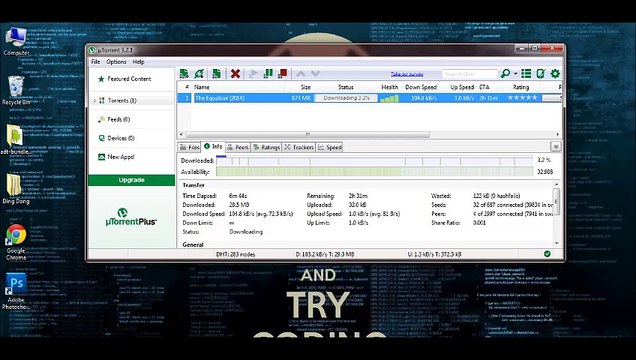Screen dimensions: 636x360
Task: Click the five-star rating of the torrent
Action: click(x=522, y=98)
